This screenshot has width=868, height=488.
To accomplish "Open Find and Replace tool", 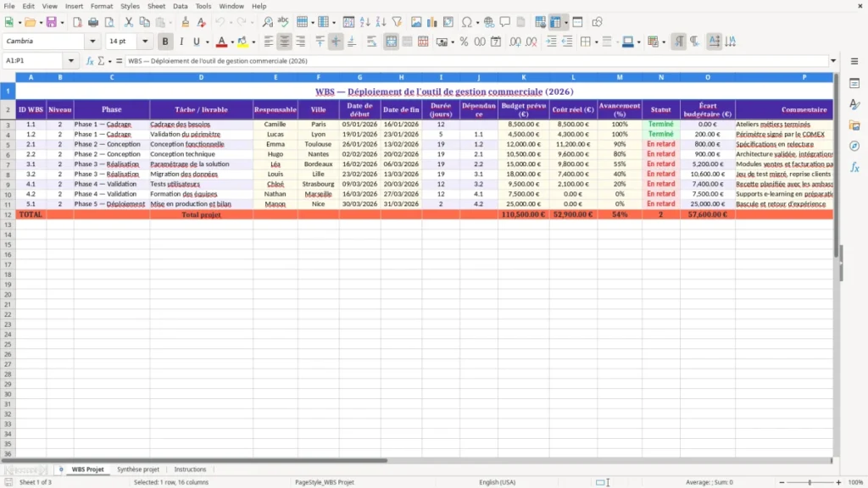I will pos(267,22).
